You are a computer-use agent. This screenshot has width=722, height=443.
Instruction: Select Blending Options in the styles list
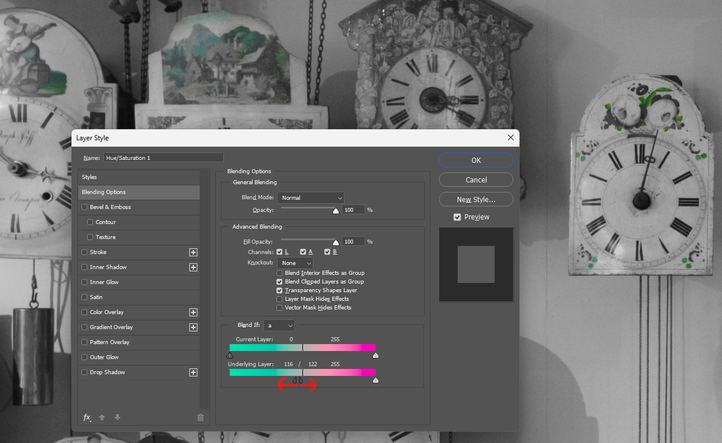coord(139,192)
